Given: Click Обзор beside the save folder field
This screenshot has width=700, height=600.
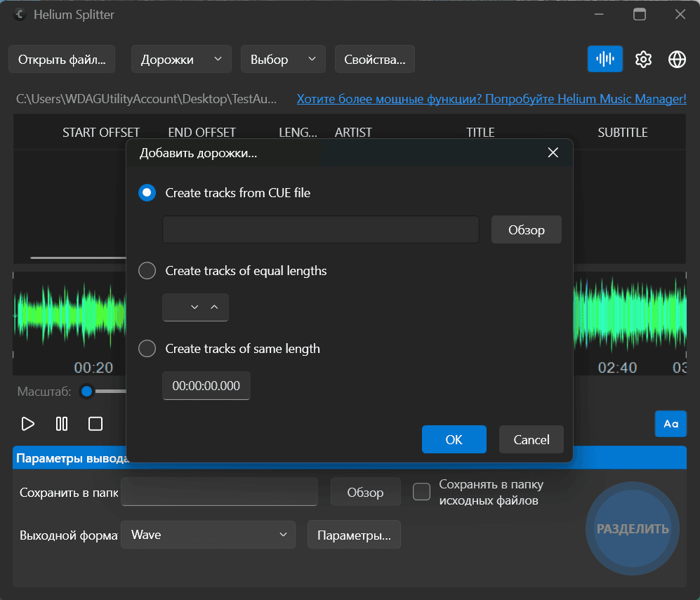Looking at the screenshot, I should click(365, 492).
